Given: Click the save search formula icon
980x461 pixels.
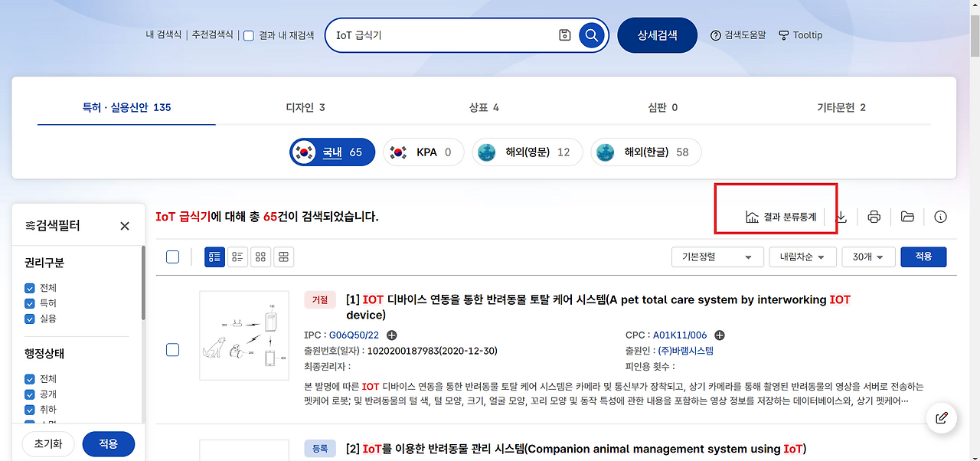Looking at the screenshot, I should coord(564,34).
